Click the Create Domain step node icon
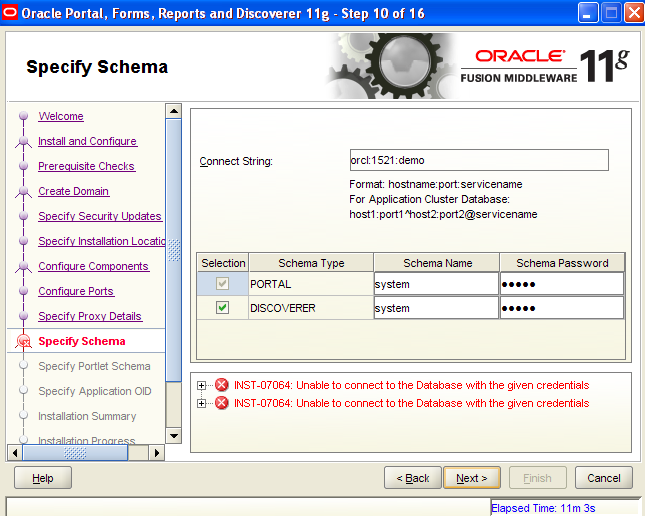 click(23, 192)
